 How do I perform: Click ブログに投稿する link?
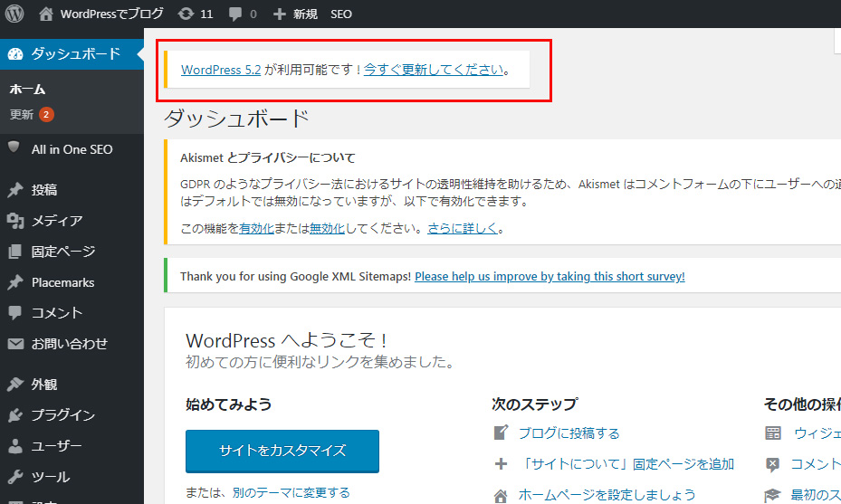(569, 433)
